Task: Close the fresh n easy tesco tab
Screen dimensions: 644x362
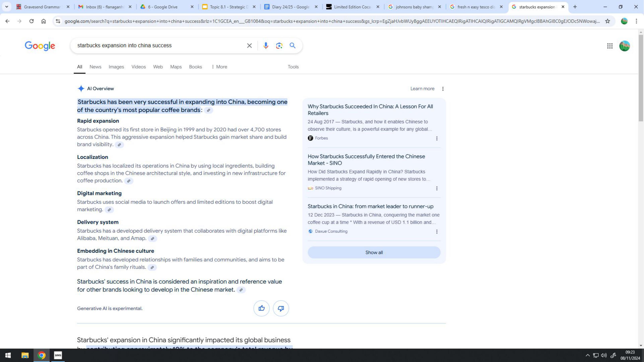Action: pos(501,7)
